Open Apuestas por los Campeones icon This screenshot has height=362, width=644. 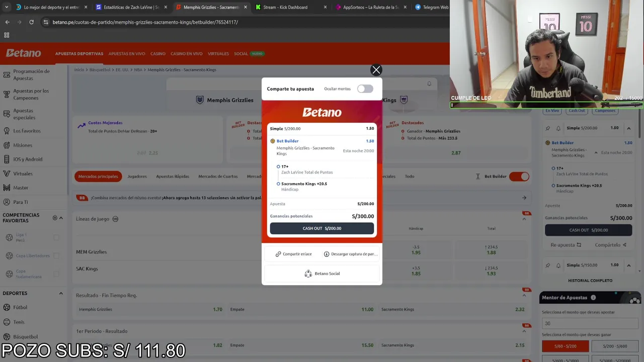click(7, 94)
